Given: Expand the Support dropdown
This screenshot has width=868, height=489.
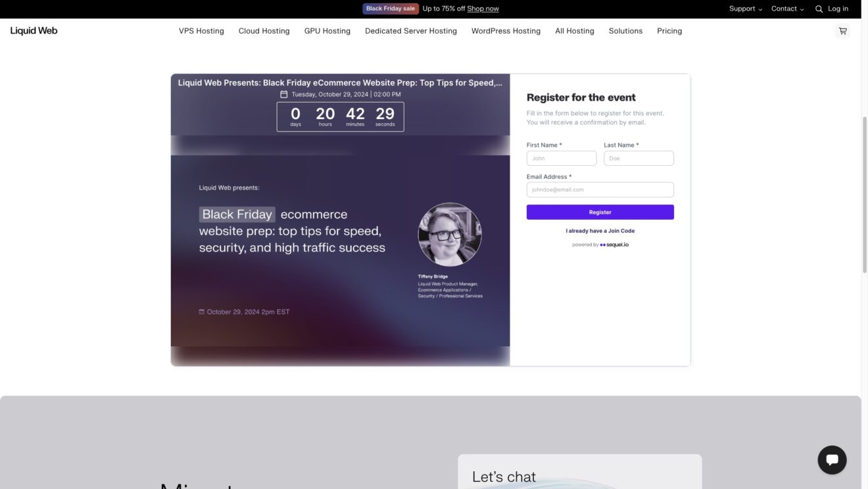Looking at the screenshot, I should [x=746, y=9].
